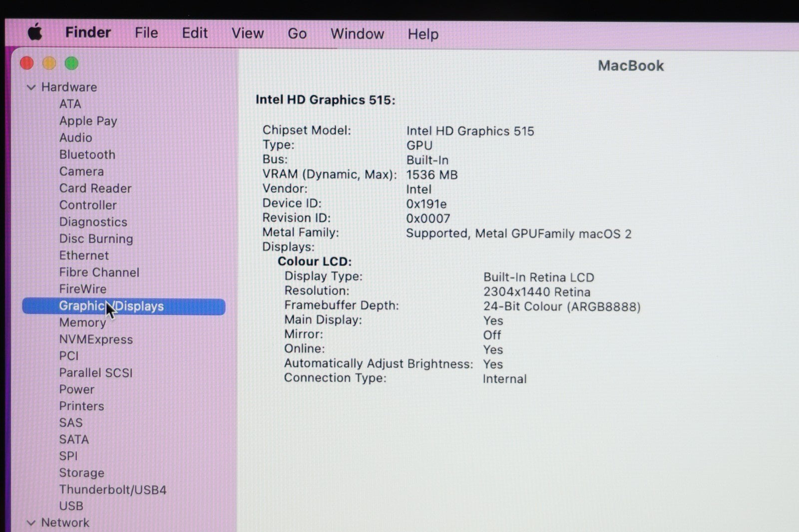799x532 pixels.
Task: Select the Memory sidebar item
Action: [82, 323]
